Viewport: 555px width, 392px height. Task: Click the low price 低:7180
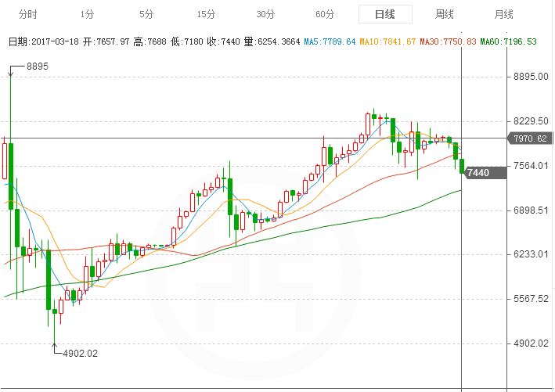coord(187,41)
